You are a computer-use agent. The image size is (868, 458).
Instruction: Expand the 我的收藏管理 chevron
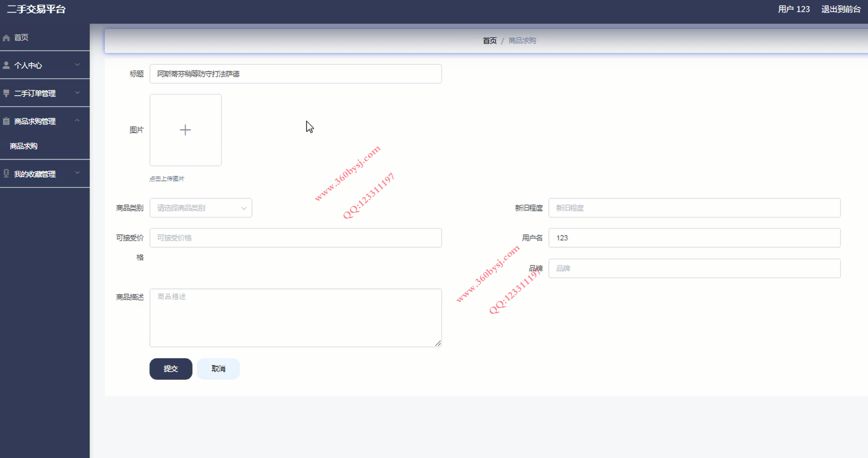pos(77,173)
